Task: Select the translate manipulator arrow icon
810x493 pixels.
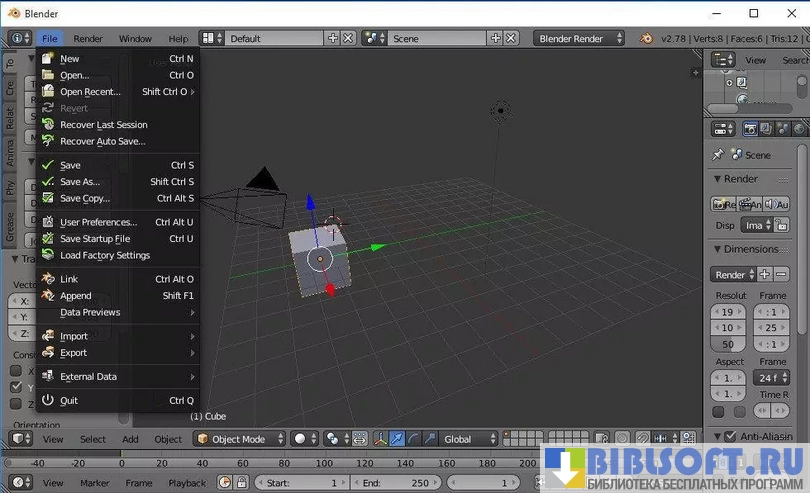Action: [397, 439]
